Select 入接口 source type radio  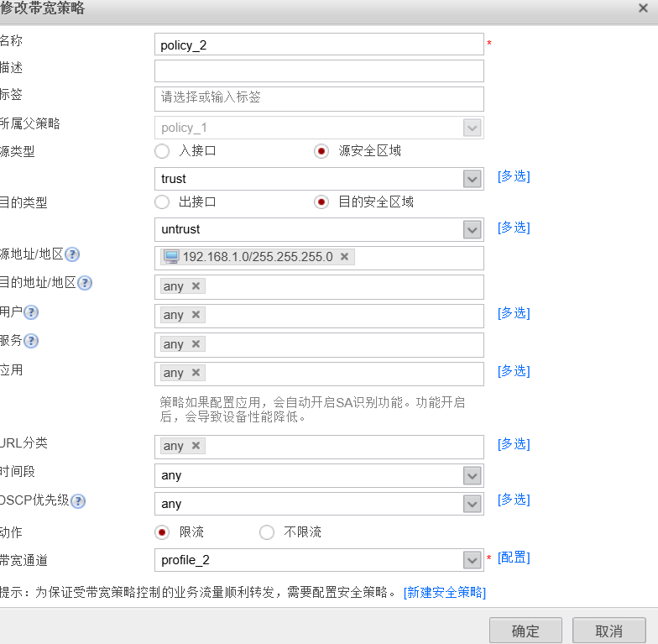162,151
